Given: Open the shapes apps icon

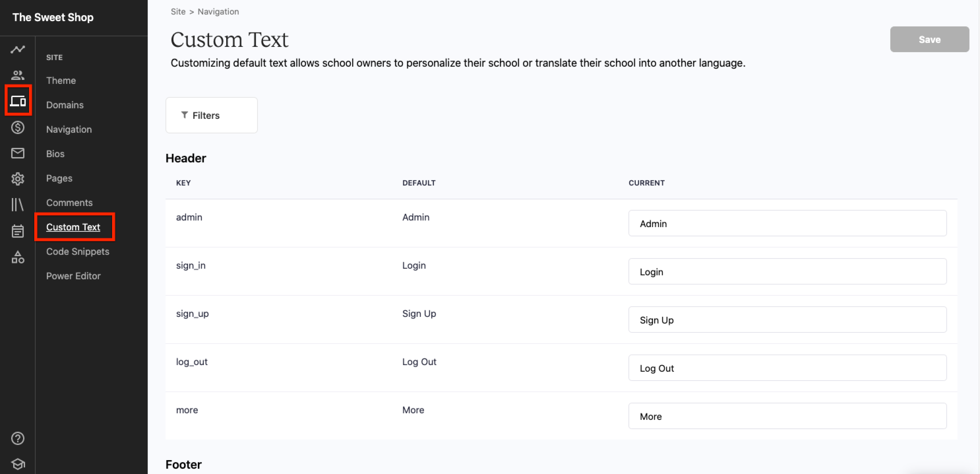Looking at the screenshot, I should [x=18, y=257].
